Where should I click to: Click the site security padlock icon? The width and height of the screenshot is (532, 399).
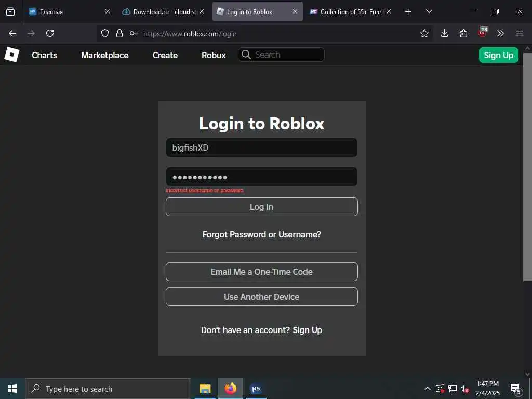tap(119, 33)
